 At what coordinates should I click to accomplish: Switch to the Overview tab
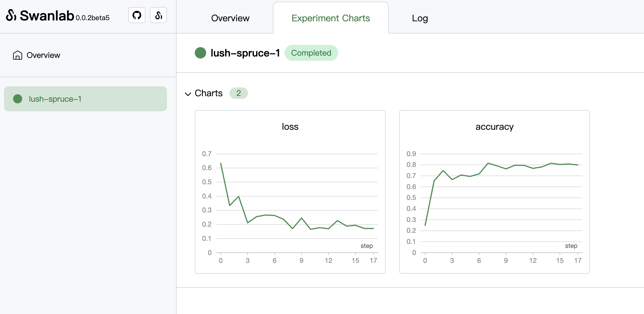230,18
